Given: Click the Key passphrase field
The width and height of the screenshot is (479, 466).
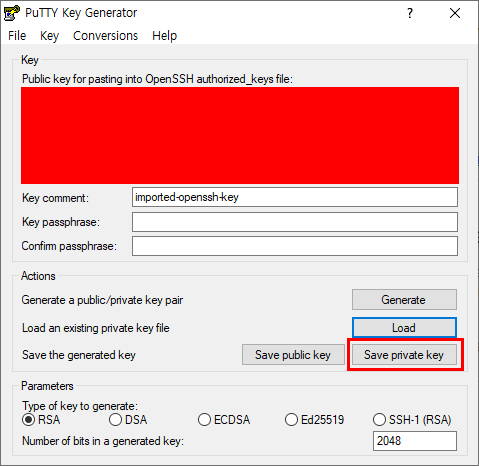Looking at the screenshot, I should pos(295,222).
